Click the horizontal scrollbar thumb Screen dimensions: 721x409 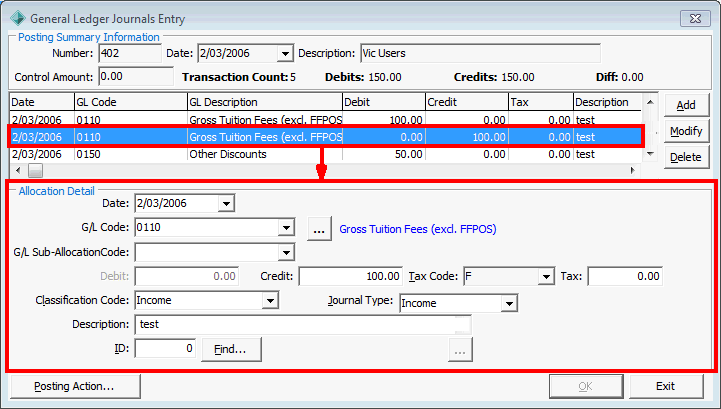[x=35, y=171]
